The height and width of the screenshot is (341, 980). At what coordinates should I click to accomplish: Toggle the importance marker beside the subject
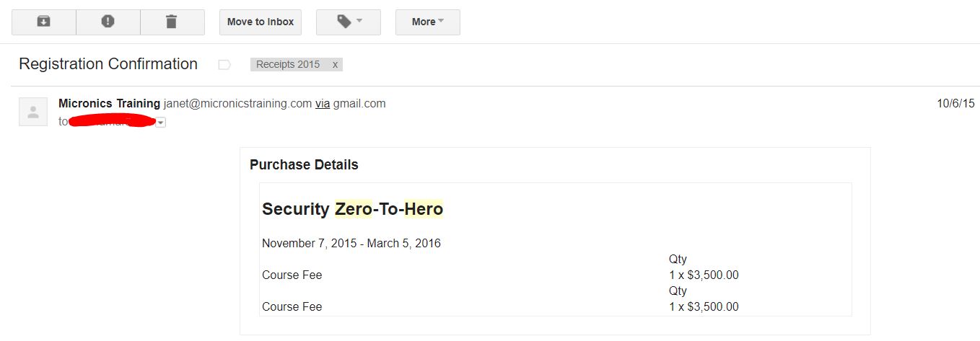pos(224,65)
